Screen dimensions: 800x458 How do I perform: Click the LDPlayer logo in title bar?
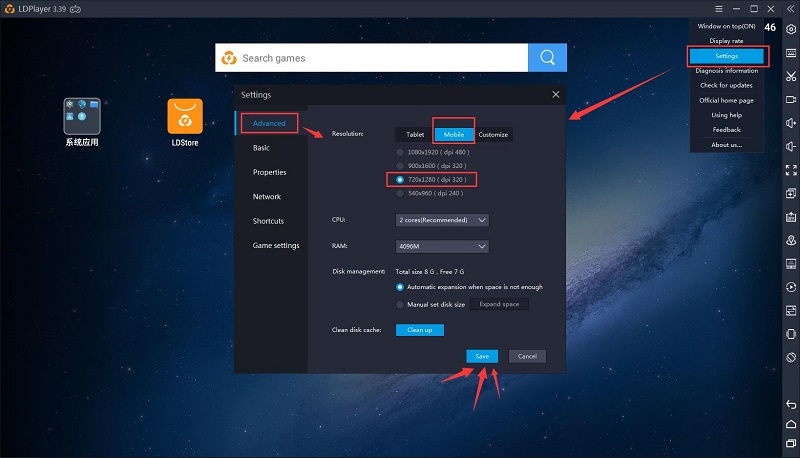(9, 9)
